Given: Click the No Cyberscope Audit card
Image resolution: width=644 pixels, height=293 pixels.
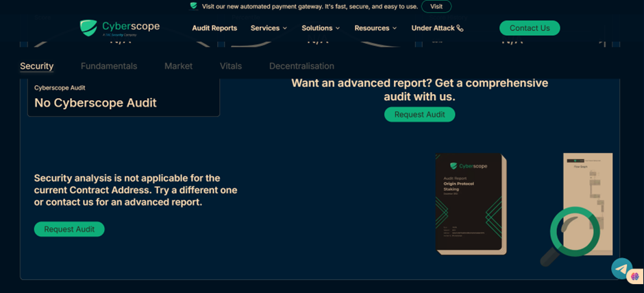Looking at the screenshot, I should coord(123,97).
